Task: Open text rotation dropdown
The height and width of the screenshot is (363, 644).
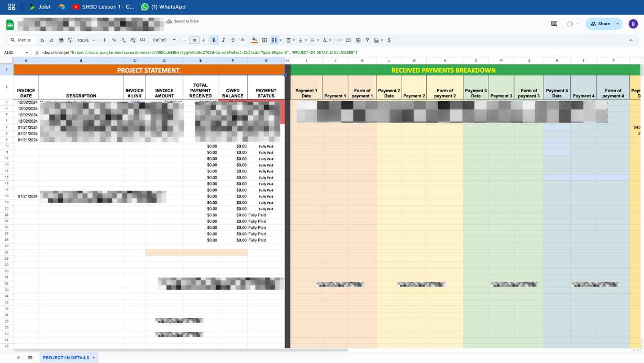Action: 327,40
